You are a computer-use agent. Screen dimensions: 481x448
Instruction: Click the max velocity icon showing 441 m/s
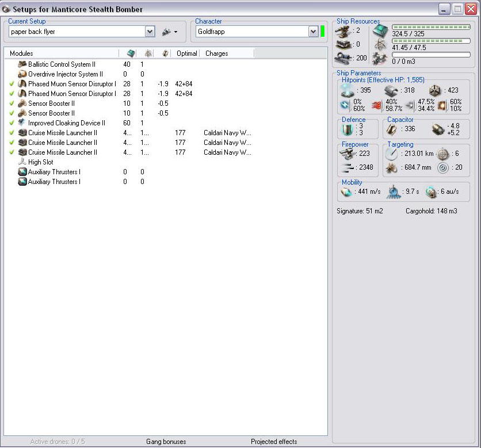click(346, 192)
